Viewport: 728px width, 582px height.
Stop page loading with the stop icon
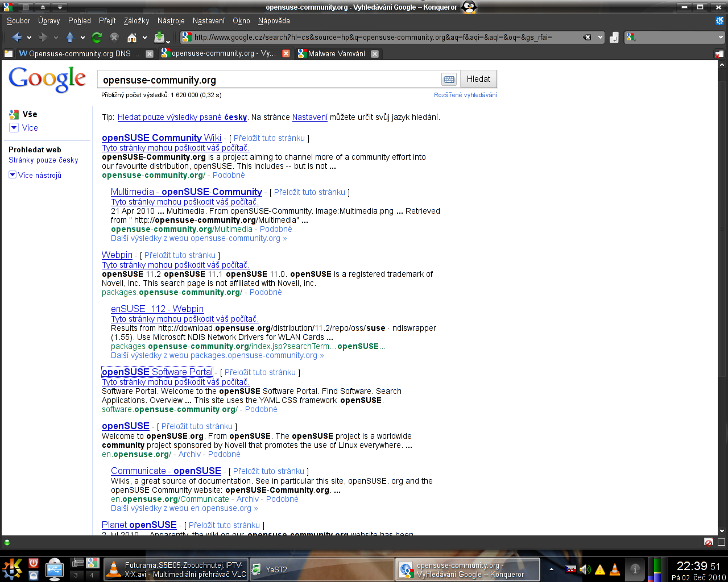(114, 38)
